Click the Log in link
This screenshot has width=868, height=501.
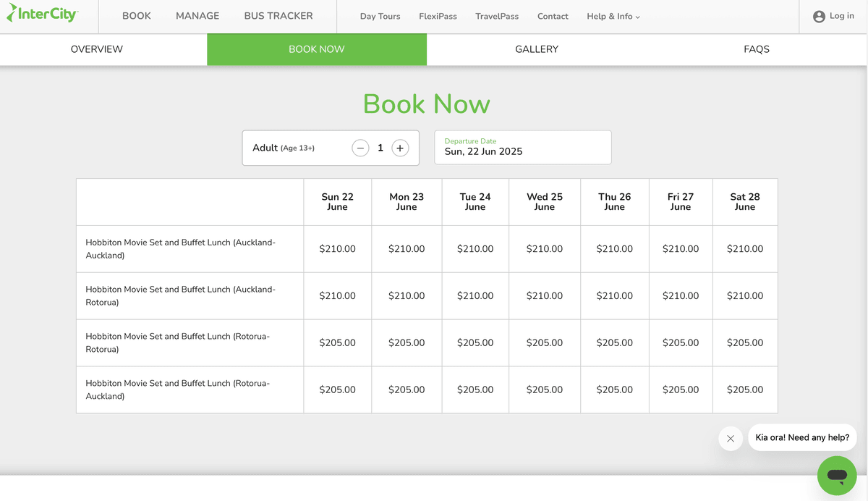[x=842, y=16]
